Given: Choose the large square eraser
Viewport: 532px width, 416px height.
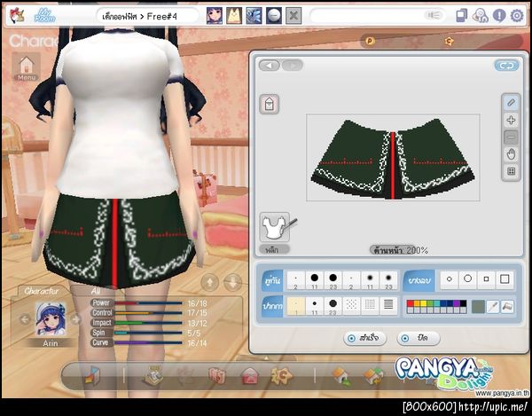Looking at the screenshot, I should point(505,279).
